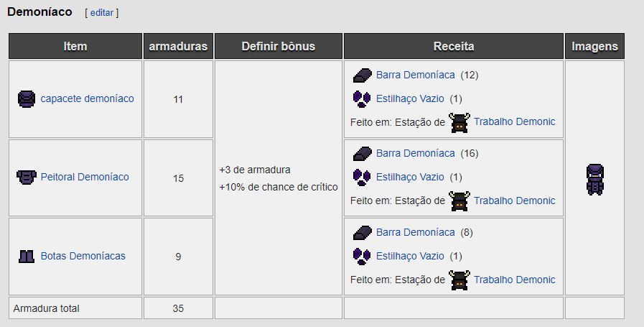Click the armaduras column header
The image size is (644, 327).
(178, 46)
